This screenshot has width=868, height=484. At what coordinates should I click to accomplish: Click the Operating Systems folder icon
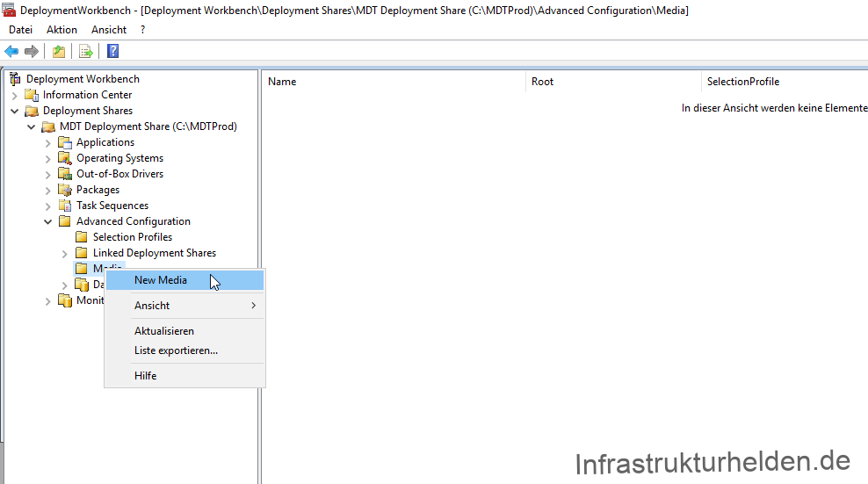pyautogui.click(x=65, y=158)
